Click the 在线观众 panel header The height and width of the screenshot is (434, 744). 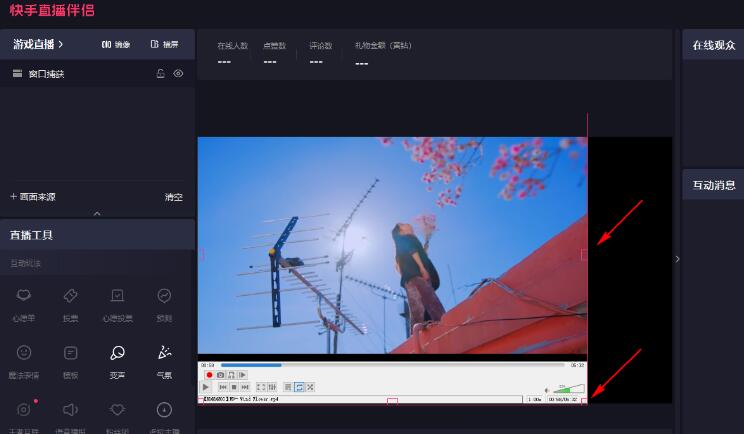[713, 45]
